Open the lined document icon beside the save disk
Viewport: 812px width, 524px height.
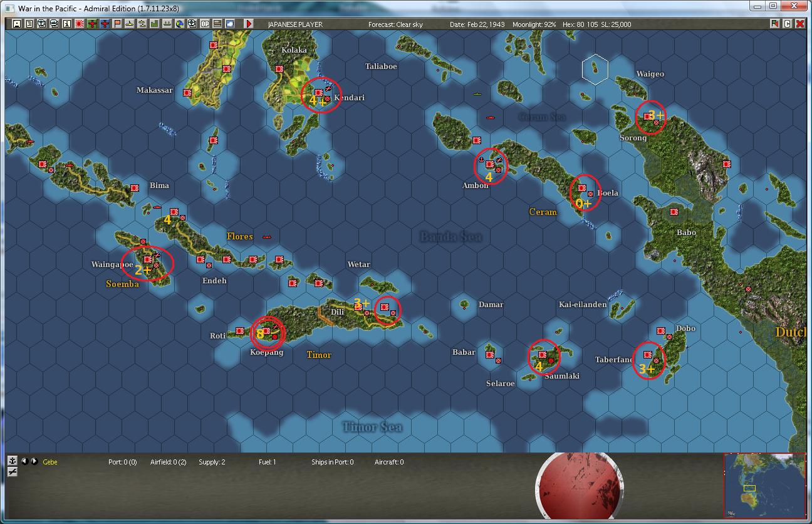tap(29, 24)
